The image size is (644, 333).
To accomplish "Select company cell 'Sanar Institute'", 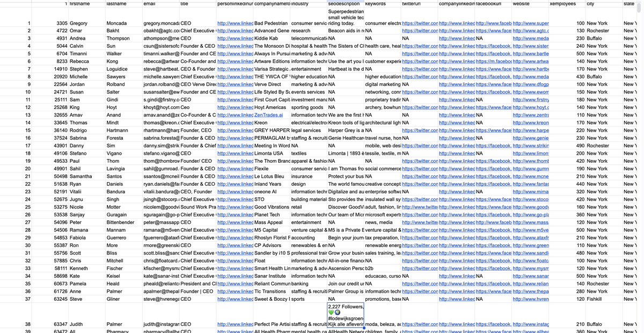I will [x=272, y=276].
